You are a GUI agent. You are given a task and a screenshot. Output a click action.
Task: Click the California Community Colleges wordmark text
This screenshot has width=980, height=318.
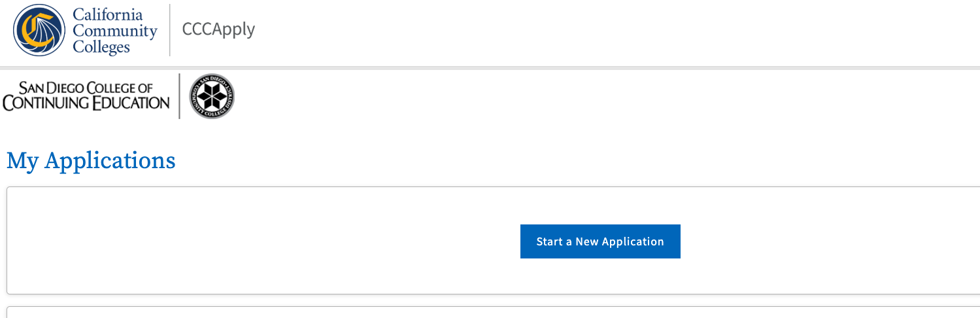tap(114, 30)
